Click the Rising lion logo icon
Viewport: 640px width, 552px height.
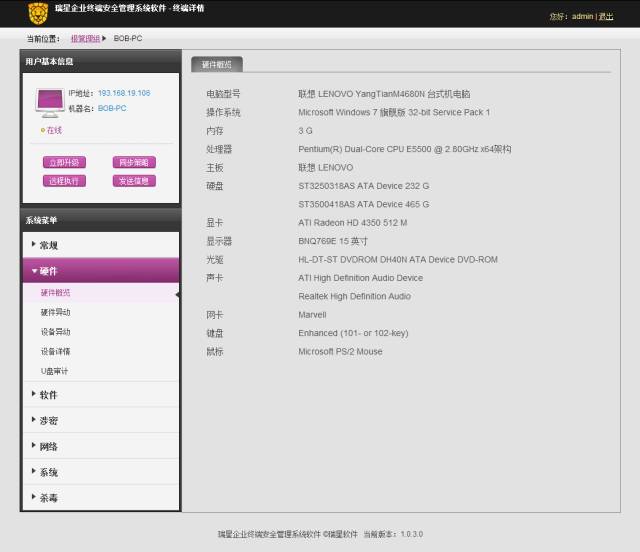(38, 14)
